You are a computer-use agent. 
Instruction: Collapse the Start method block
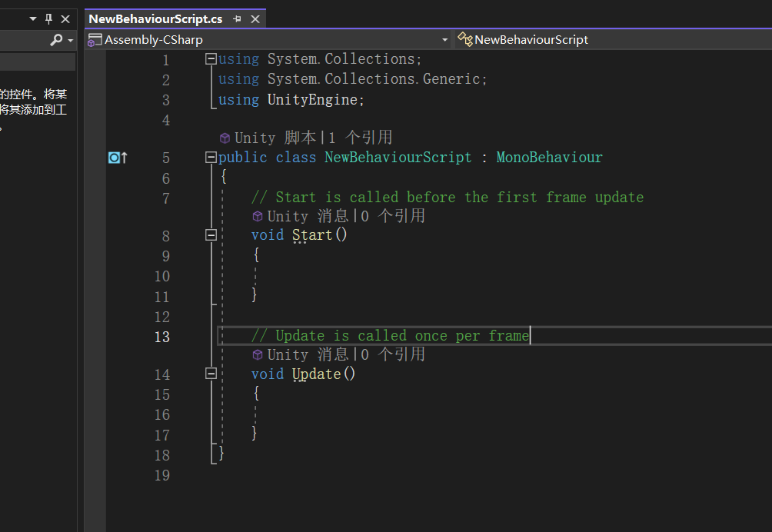click(211, 235)
